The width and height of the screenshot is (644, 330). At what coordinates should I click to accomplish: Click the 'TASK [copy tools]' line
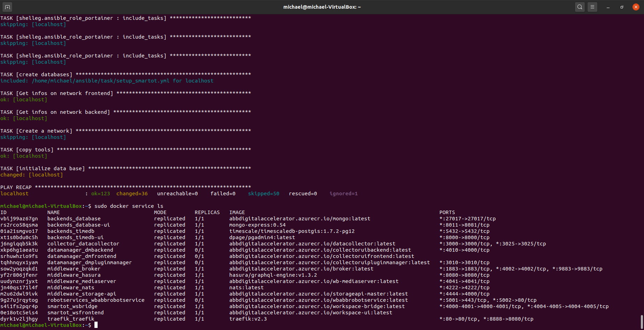tap(126, 150)
